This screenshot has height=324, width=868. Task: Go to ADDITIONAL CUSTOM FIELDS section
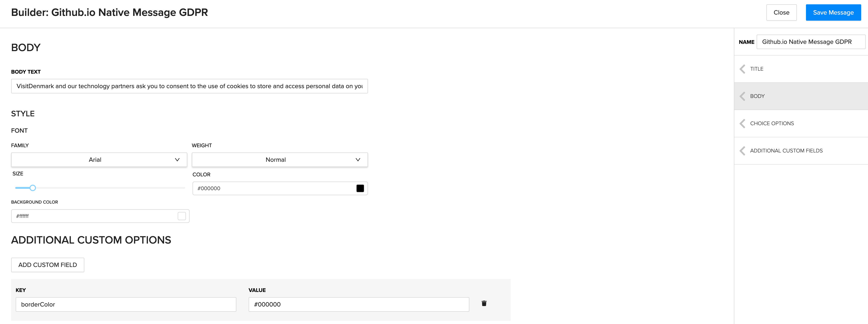click(786, 151)
